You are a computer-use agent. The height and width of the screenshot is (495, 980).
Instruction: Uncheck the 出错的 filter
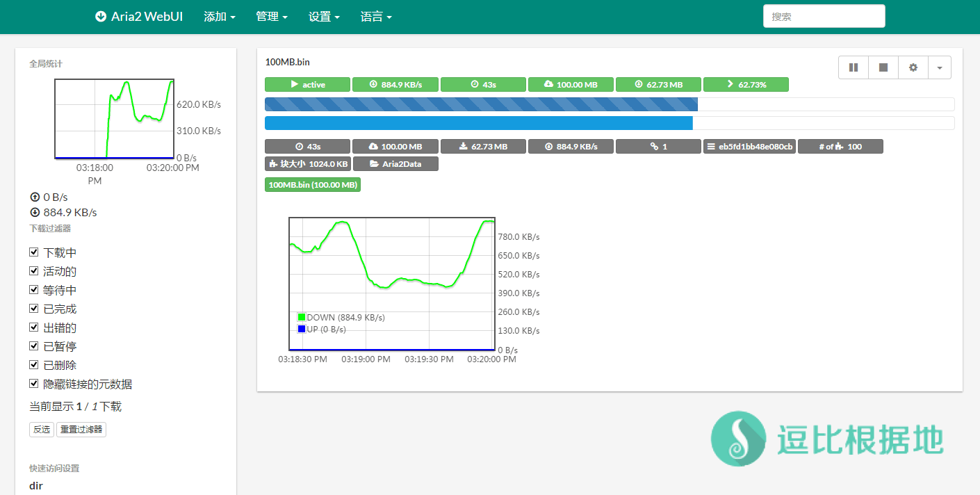[33, 327]
